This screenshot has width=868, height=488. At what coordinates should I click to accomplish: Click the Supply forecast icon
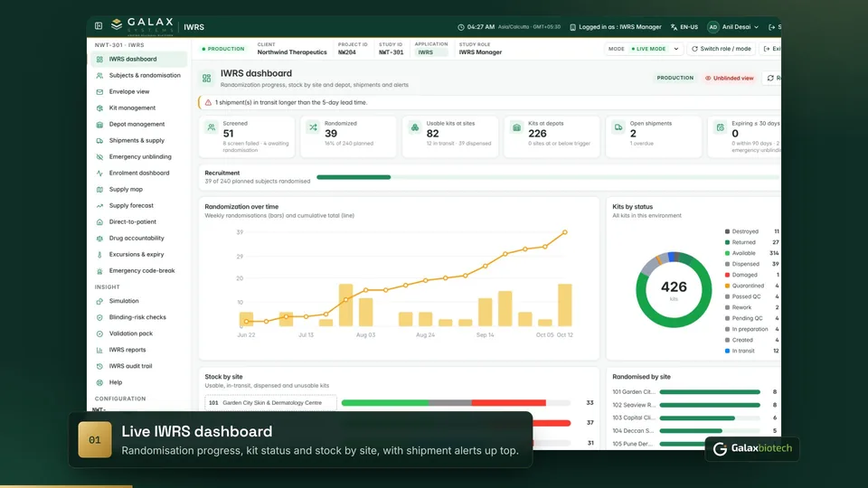(99, 206)
